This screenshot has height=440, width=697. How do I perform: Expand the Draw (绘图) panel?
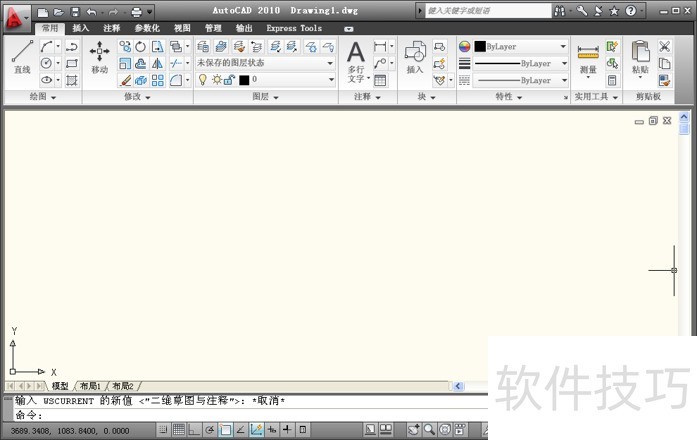click(x=40, y=97)
